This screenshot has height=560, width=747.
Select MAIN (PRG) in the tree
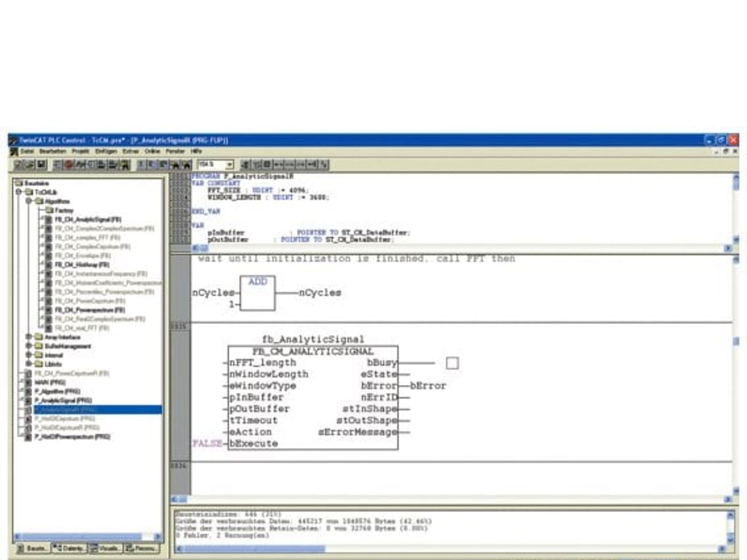pos(50,382)
